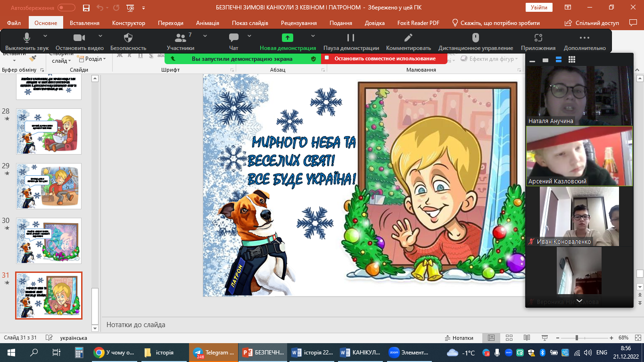Click Спільний доступ share button

tap(592, 23)
